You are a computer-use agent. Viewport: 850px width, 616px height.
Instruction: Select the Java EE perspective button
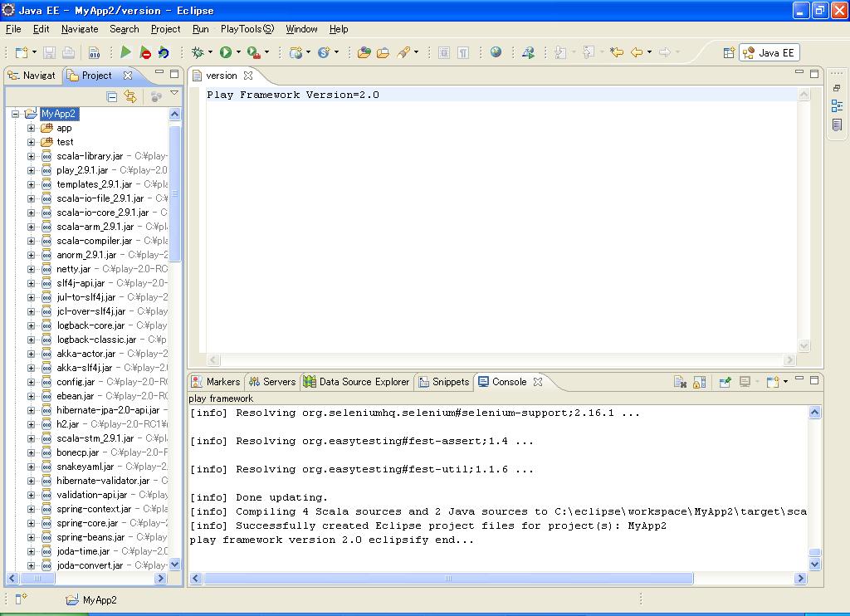tap(769, 52)
